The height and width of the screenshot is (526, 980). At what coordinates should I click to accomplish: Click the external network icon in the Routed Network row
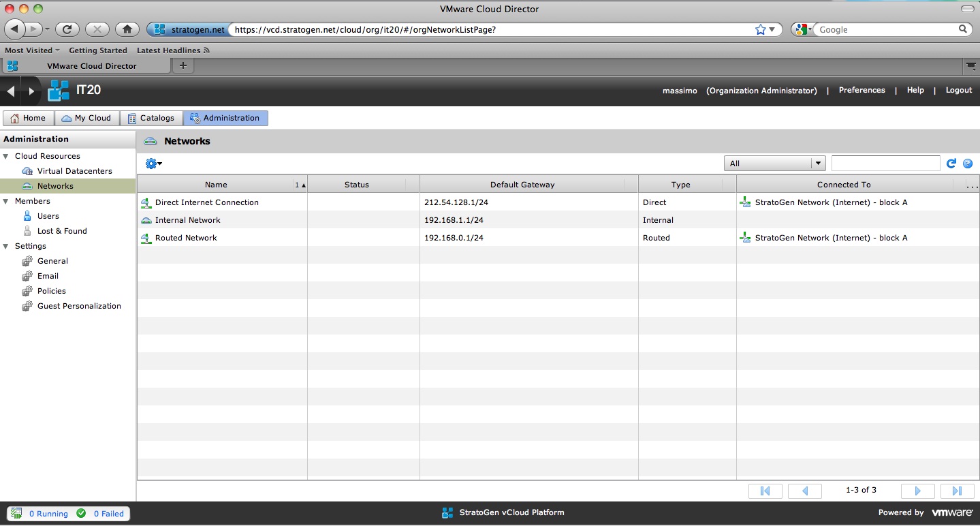[746, 238]
